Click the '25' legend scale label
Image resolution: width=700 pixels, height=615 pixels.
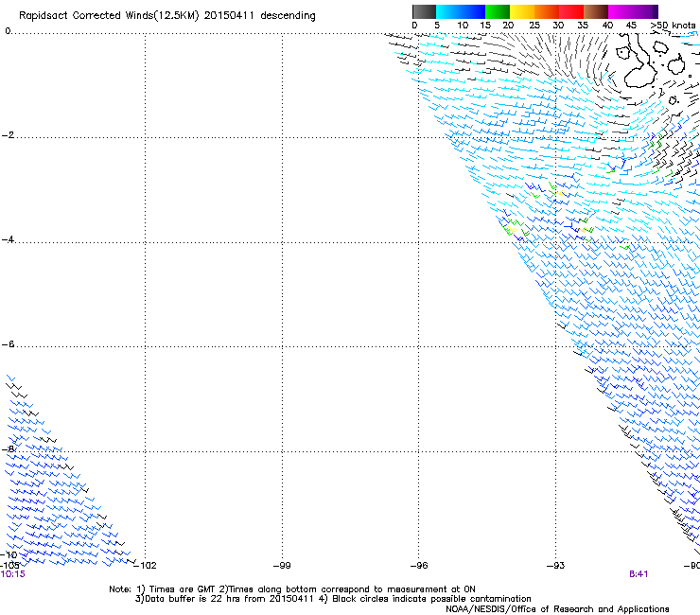[534, 26]
